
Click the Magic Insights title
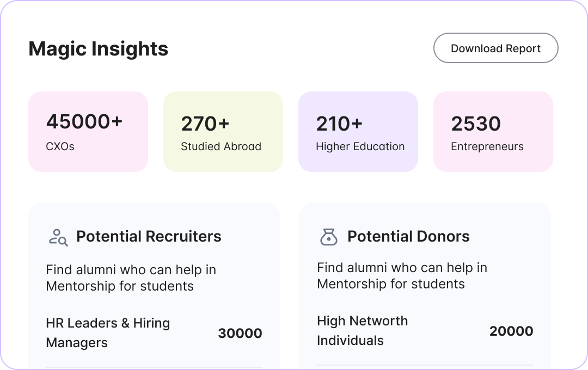pyautogui.click(x=99, y=48)
